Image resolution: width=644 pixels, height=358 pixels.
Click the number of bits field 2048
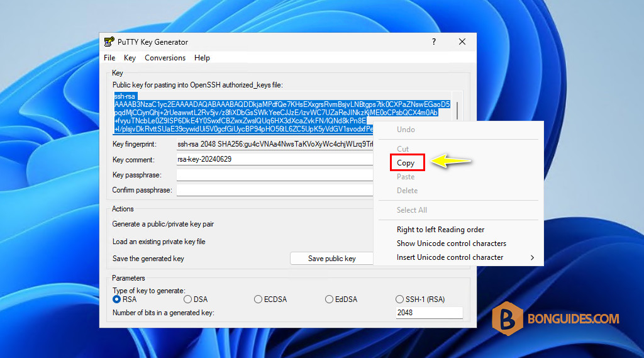429,313
